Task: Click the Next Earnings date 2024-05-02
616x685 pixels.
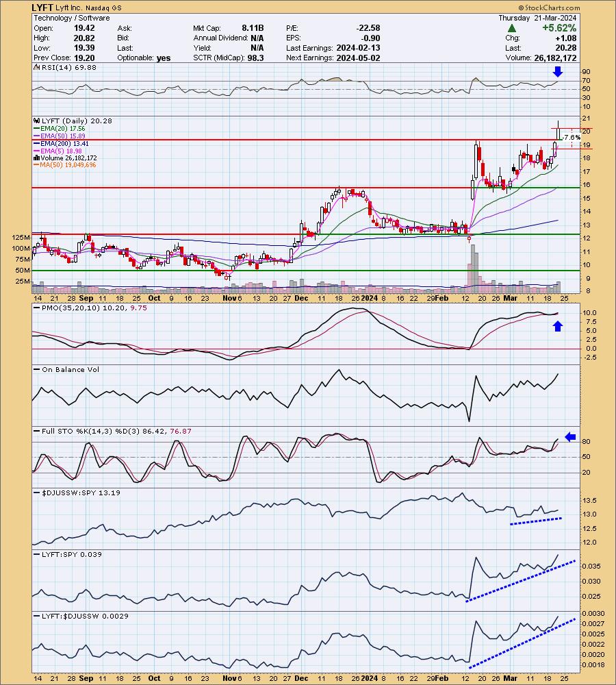Action: (x=358, y=58)
